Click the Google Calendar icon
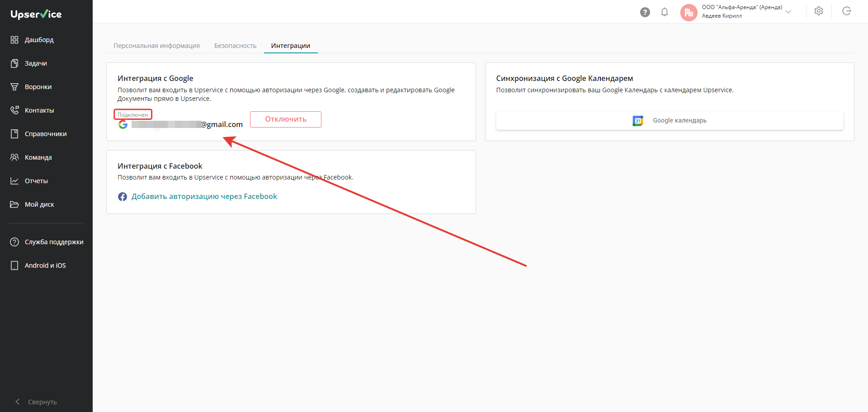868x412 pixels. point(638,121)
